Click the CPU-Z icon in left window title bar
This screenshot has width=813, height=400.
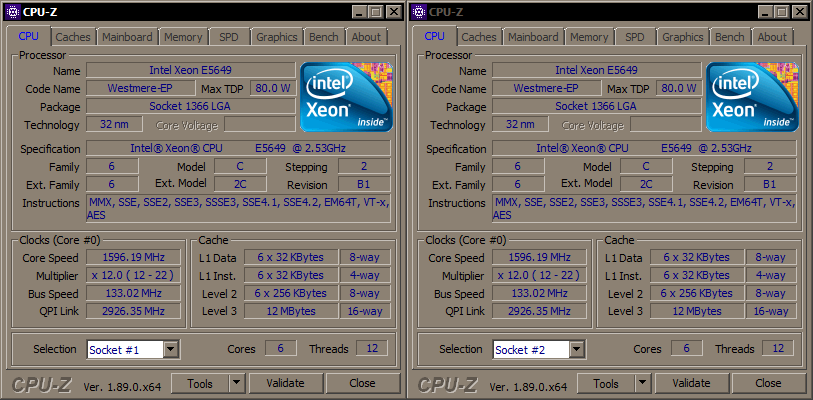(11, 12)
